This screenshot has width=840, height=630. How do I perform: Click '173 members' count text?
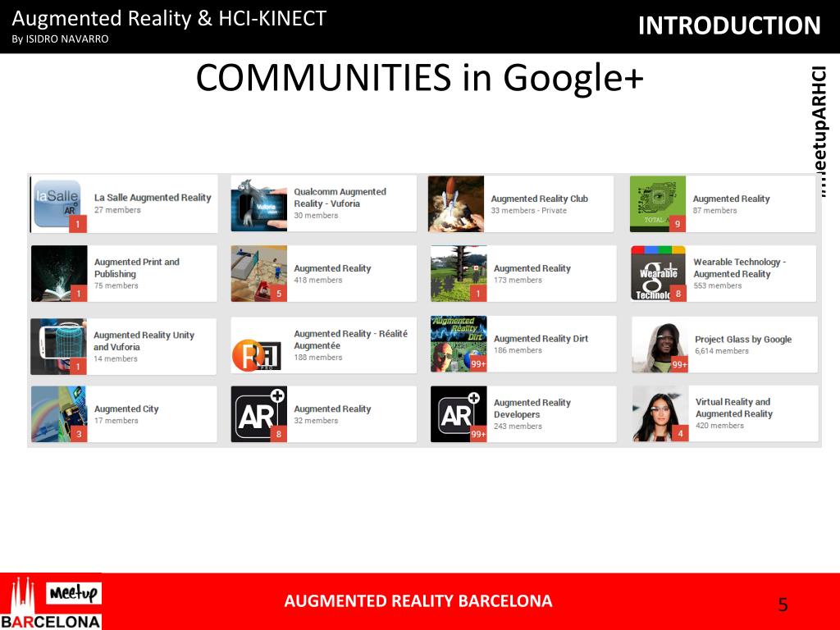click(518, 280)
